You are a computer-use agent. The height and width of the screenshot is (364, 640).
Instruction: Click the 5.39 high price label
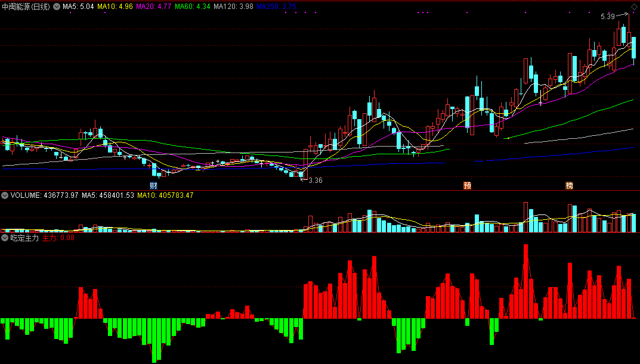[x=608, y=17]
